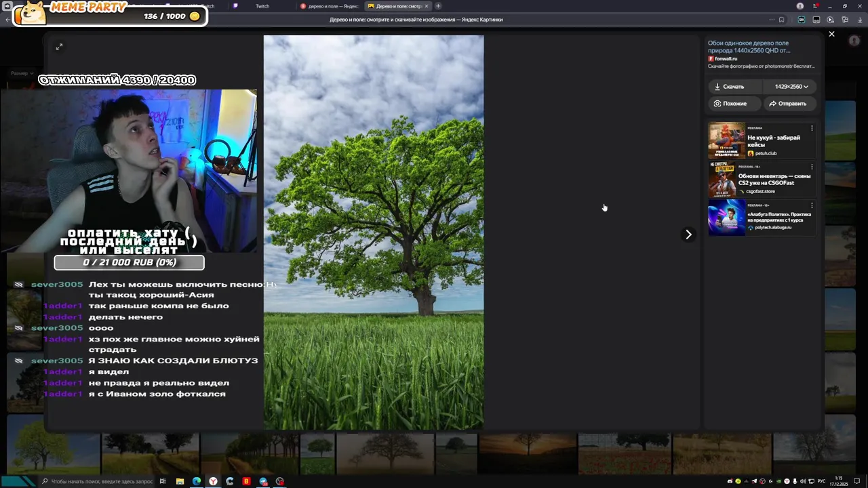This screenshot has height=488, width=868.
Task: Open Microsoft Edge from the taskbar
Action: coord(197,481)
